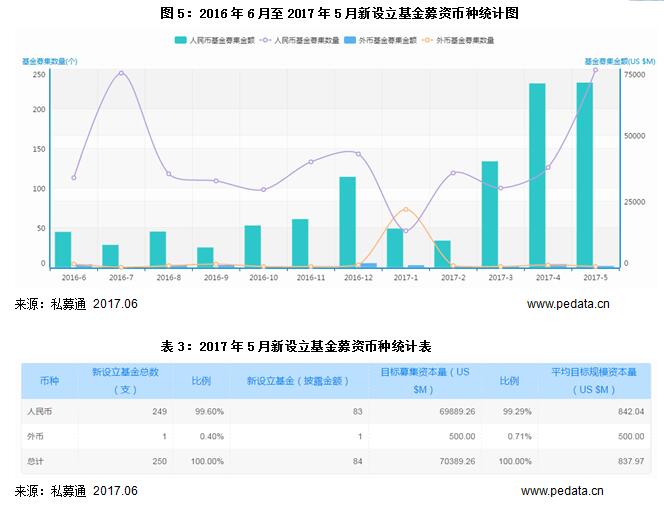Select the 外币 row label in the table
This screenshot has width=664, height=505.
pyautogui.click(x=35, y=436)
